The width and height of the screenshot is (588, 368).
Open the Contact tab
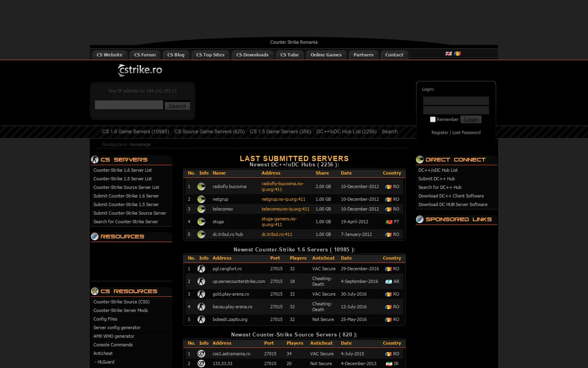coord(394,55)
